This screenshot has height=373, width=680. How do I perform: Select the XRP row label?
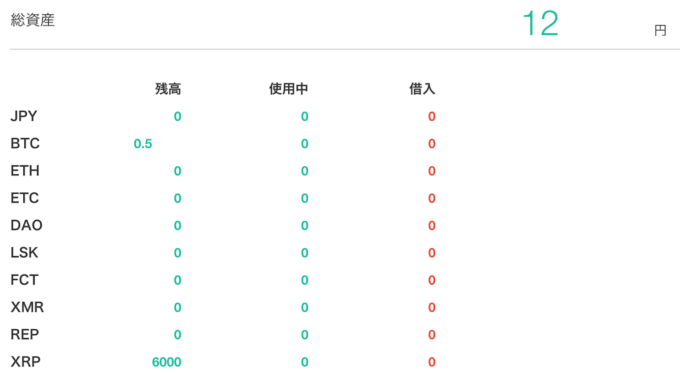26,362
